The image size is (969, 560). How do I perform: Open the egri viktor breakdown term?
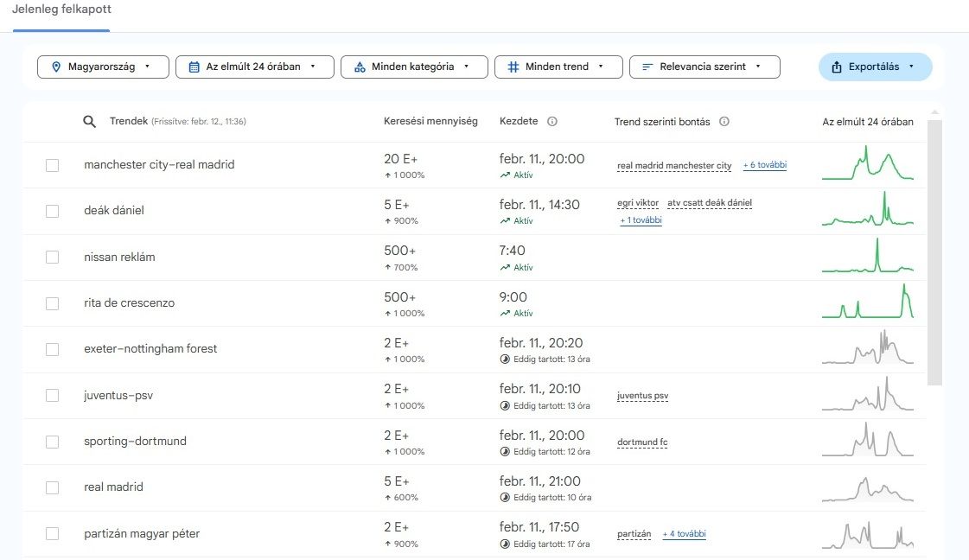[x=638, y=203]
